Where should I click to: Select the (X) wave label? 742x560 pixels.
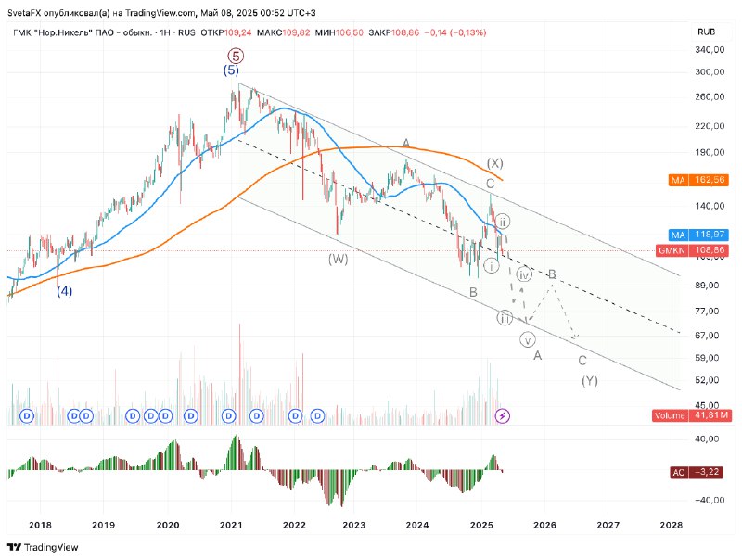click(495, 163)
